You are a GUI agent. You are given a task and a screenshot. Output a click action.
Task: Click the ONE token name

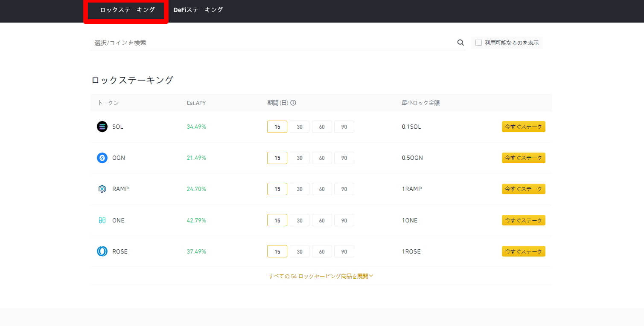(118, 220)
